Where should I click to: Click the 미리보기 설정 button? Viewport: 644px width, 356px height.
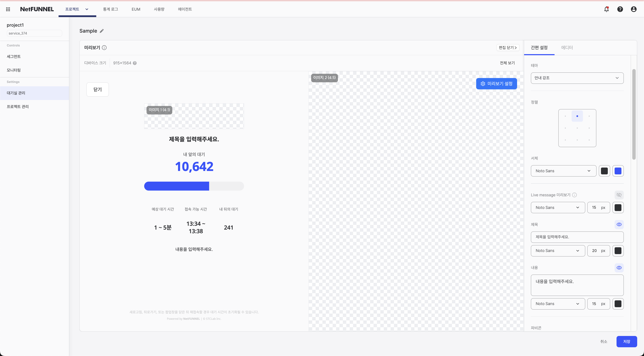point(496,84)
